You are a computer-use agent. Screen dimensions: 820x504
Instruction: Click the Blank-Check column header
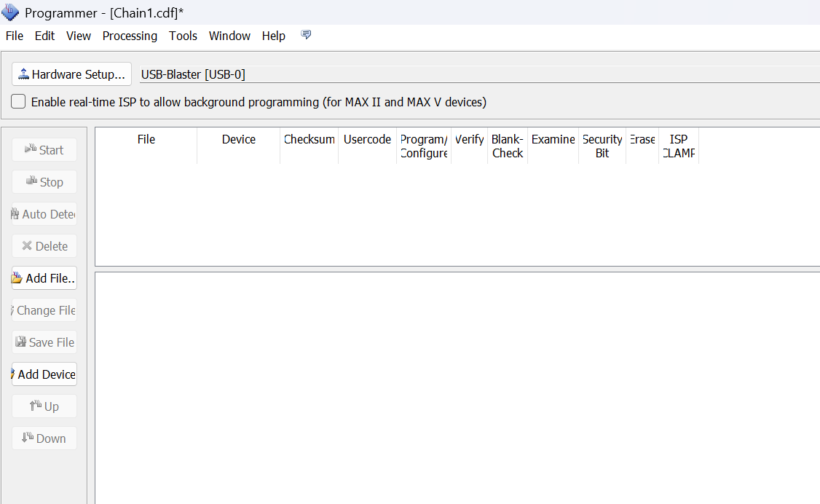click(508, 146)
